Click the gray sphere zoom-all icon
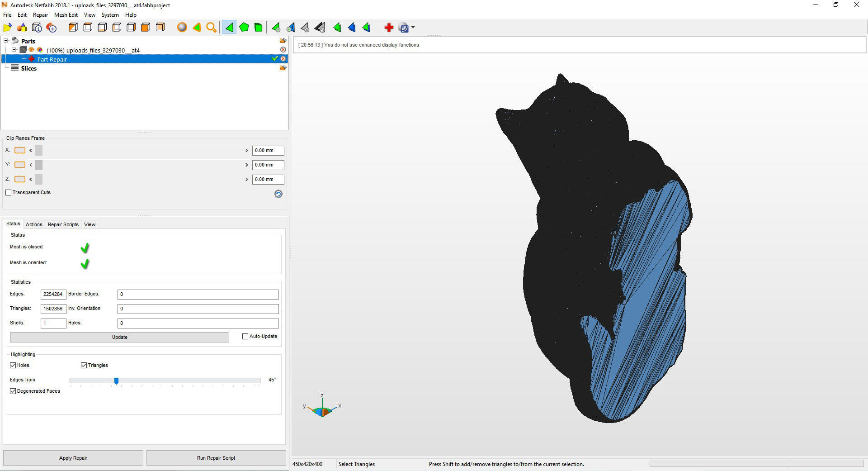Viewport: 868px width, 471px height. point(182,28)
